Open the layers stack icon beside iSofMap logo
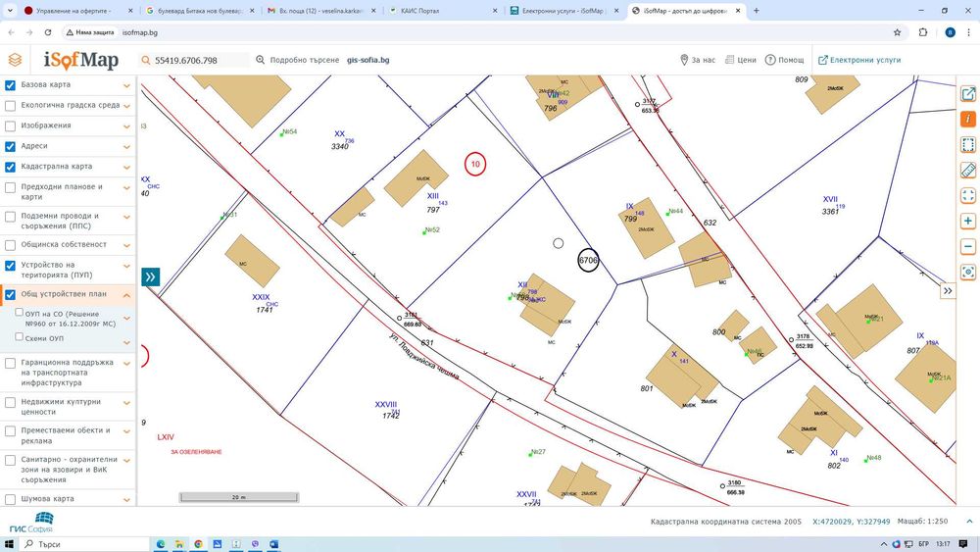Screen dimensions: 980x552 click(x=15, y=60)
